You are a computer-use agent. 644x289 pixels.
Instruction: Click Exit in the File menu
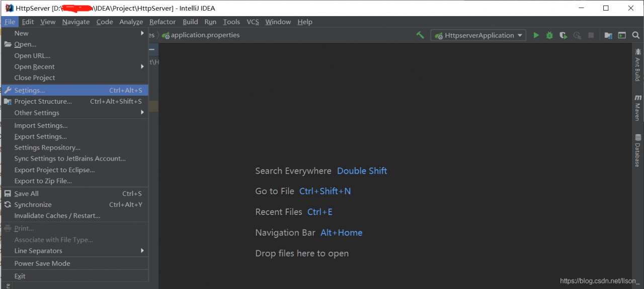[x=74, y=276]
